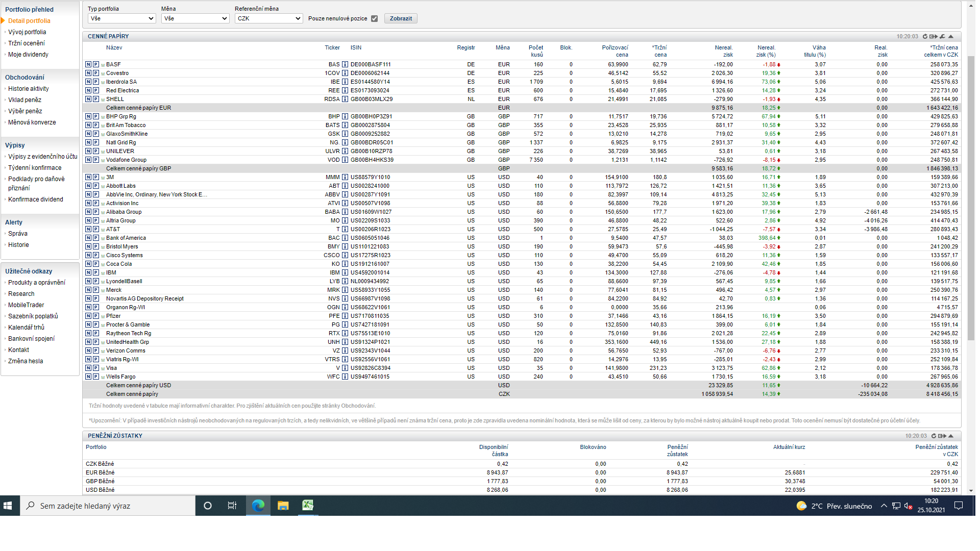The width and height of the screenshot is (980, 551).
Task: Open Vývoj portfolia in the sidebar
Action: pos(27,32)
